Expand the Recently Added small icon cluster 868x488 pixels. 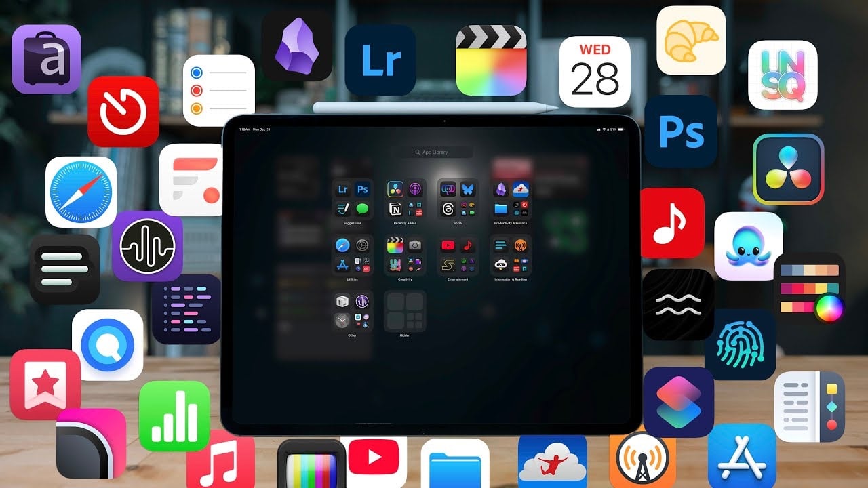point(416,209)
